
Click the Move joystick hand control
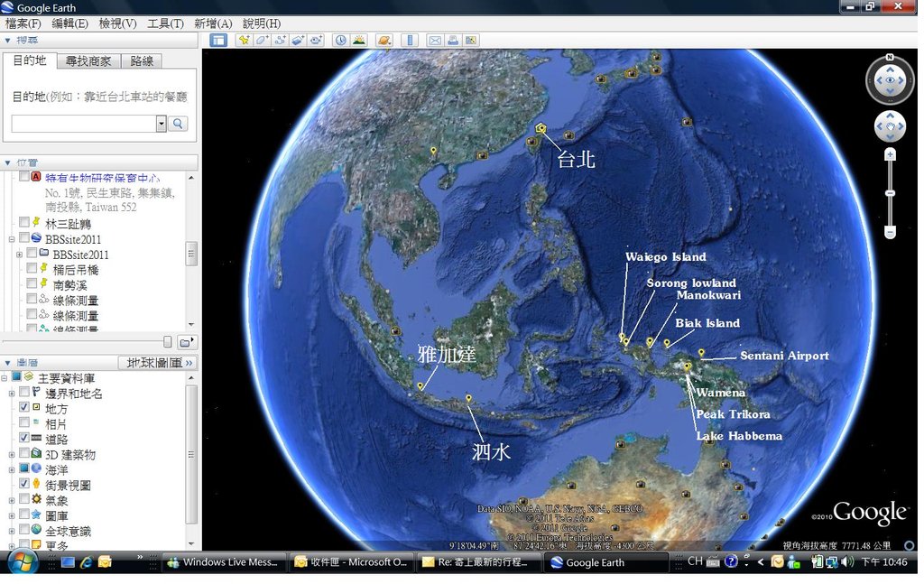coord(890,126)
